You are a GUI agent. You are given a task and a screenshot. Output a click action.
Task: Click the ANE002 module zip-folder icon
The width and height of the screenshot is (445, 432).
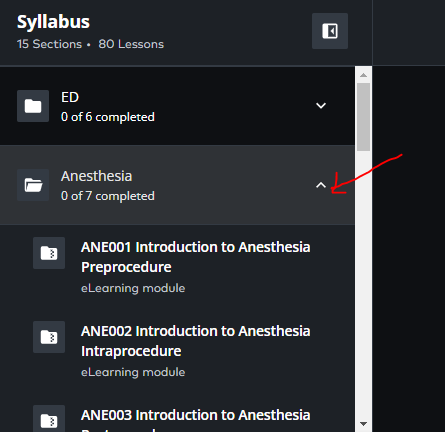coord(49,337)
